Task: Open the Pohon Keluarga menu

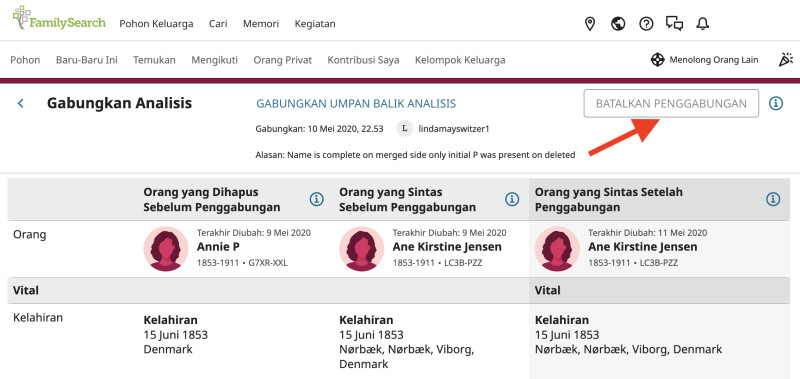Action: pos(156,24)
